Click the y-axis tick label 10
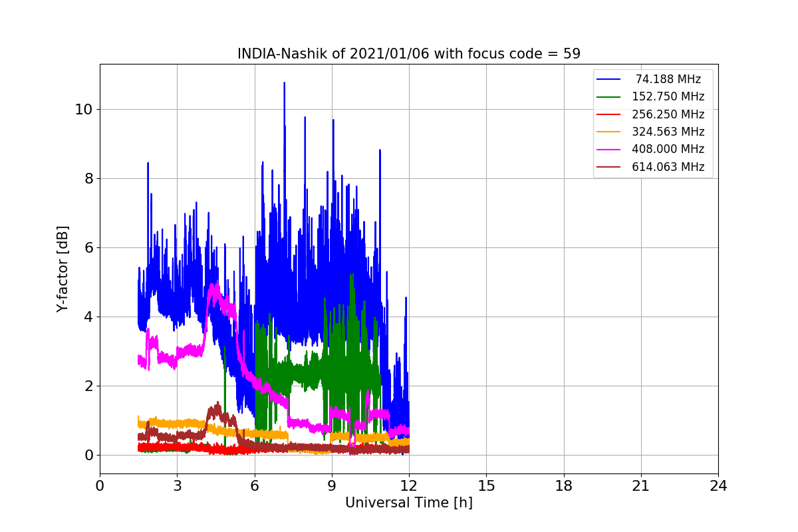 [x=83, y=109]
